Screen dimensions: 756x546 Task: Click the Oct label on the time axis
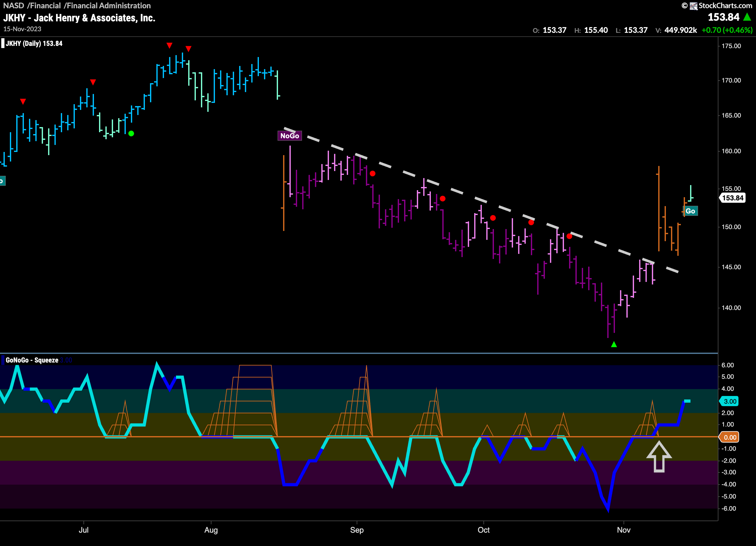tap(484, 530)
